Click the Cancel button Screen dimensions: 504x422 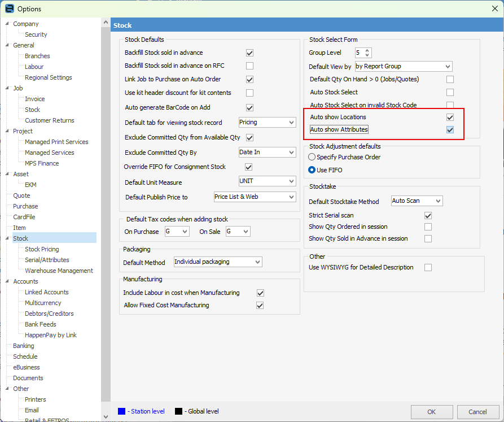tap(477, 412)
